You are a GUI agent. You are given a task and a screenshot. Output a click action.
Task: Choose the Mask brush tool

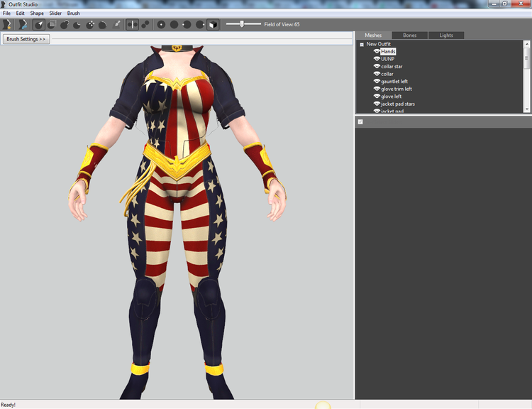pyautogui.click(x=52, y=24)
